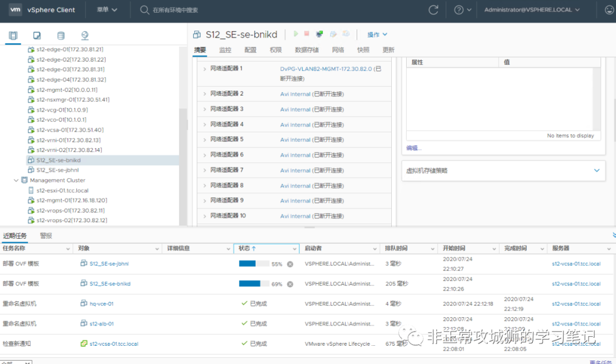This screenshot has width=616, height=364.
Task: Click the vm logo in header
Action: click(15, 10)
